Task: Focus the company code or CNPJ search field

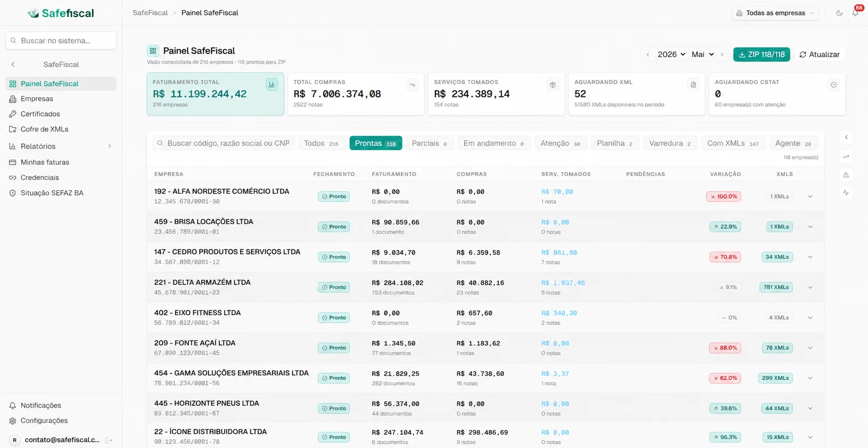Action: point(224,143)
